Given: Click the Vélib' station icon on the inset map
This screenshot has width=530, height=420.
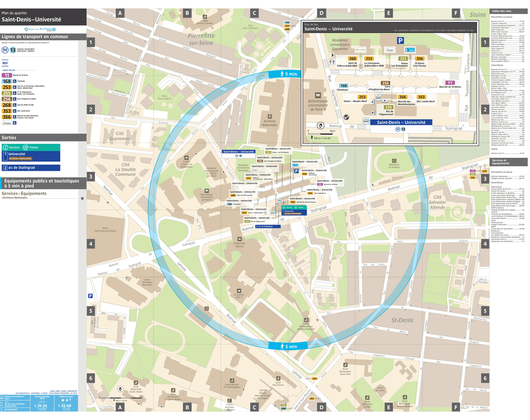Looking at the screenshot, I should [x=346, y=117].
